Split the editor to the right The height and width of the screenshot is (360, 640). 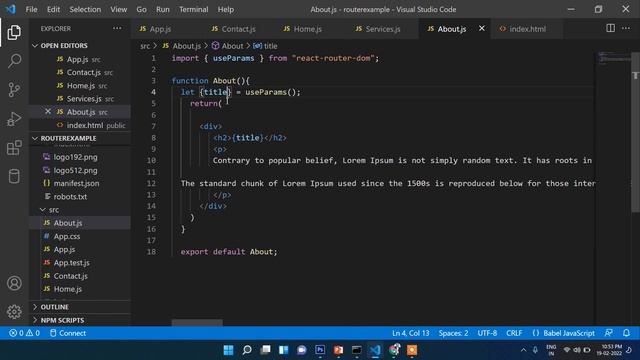pyautogui.click(x=610, y=28)
